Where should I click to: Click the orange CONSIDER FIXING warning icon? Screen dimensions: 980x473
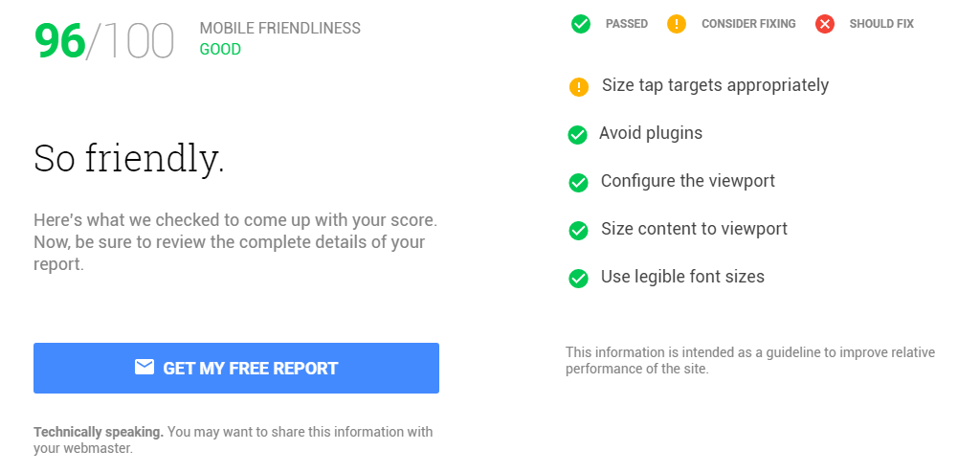click(x=677, y=24)
